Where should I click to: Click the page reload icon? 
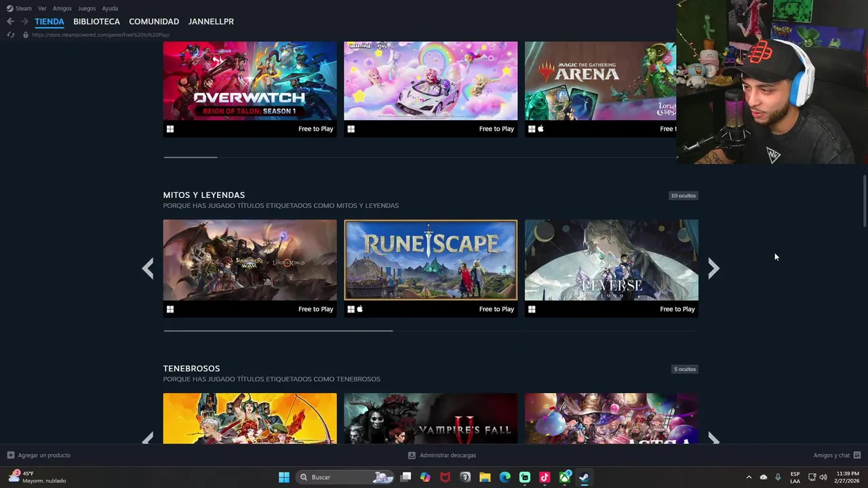(11, 35)
